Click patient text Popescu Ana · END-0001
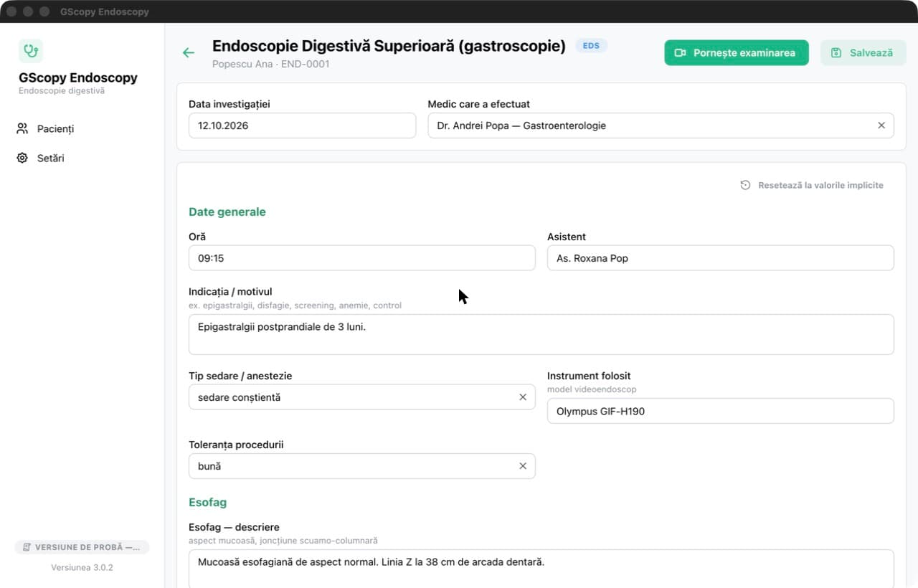The image size is (918, 588). [x=271, y=64]
